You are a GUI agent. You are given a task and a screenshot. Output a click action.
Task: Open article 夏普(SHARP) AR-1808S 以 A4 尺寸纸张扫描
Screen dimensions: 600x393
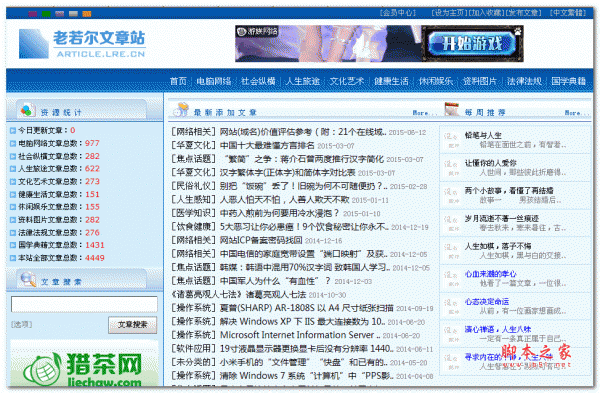tap(307, 308)
